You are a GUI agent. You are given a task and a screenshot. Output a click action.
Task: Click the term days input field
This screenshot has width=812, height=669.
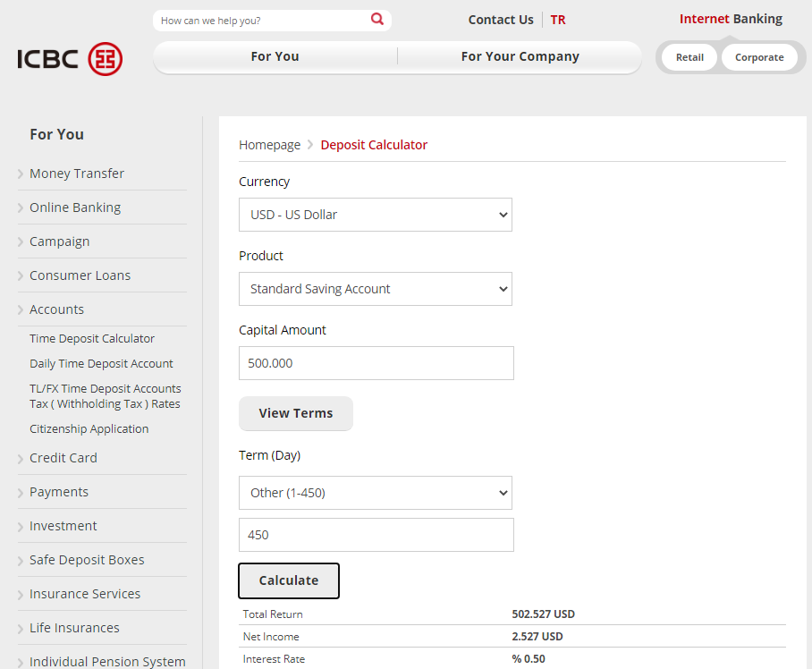click(376, 535)
